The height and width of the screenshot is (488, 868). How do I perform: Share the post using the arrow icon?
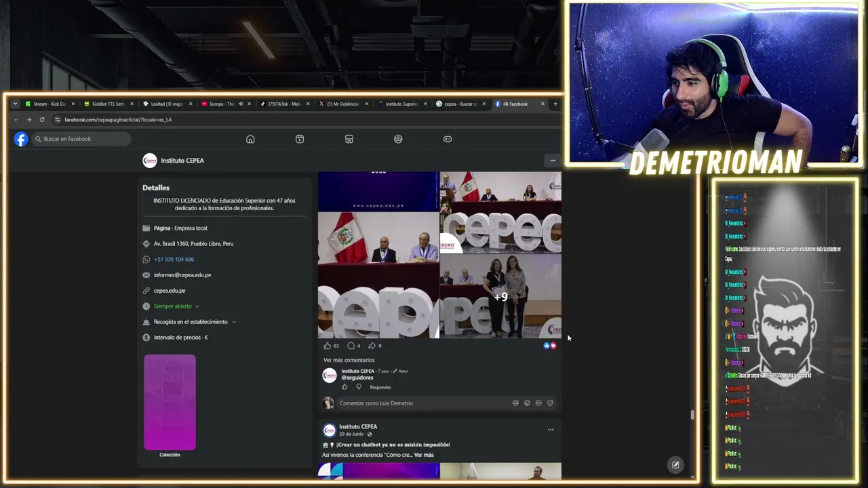point(372,346)
